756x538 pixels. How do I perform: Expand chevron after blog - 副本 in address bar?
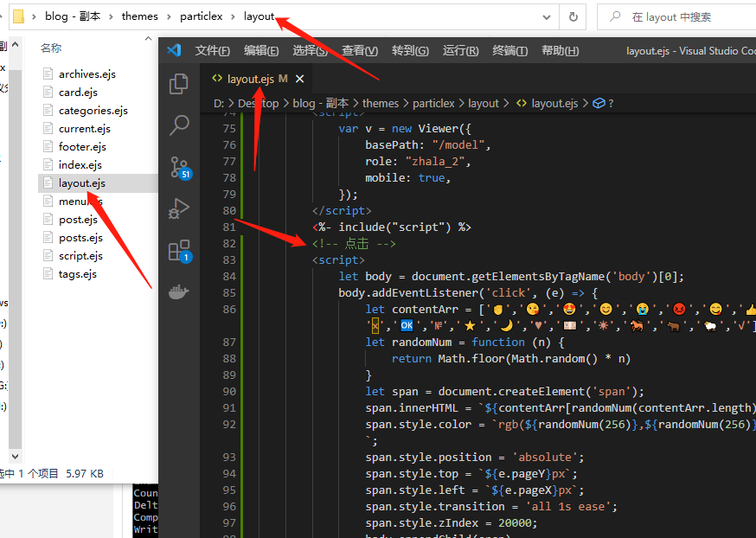111,17
